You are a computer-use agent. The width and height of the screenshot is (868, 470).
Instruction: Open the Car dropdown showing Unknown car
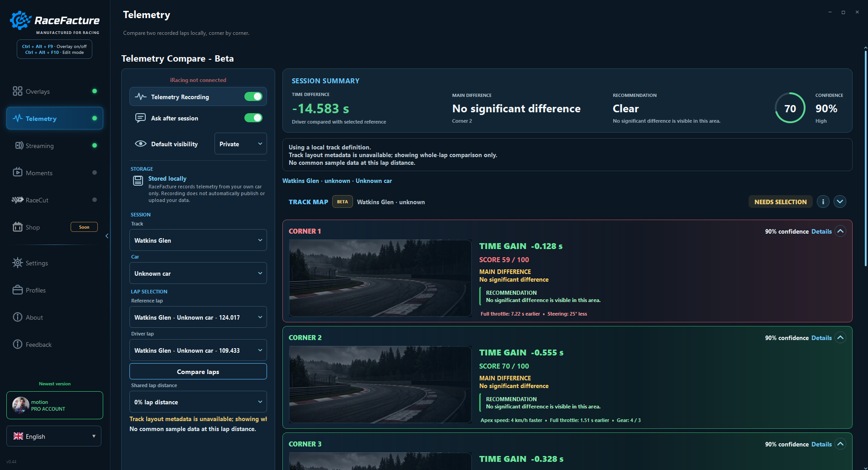click(198, 273)
